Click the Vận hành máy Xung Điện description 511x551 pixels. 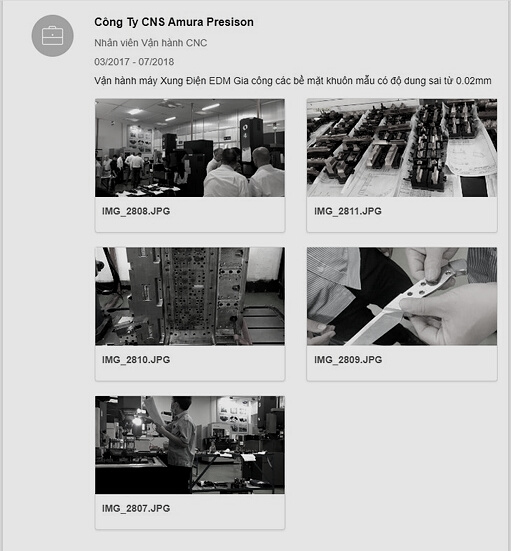click(293, 81)
